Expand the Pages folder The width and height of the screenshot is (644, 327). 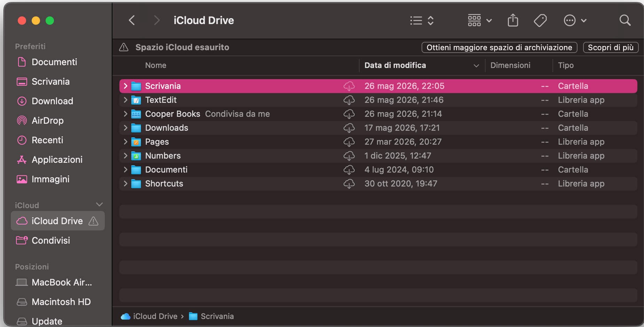tap(126, 142)
